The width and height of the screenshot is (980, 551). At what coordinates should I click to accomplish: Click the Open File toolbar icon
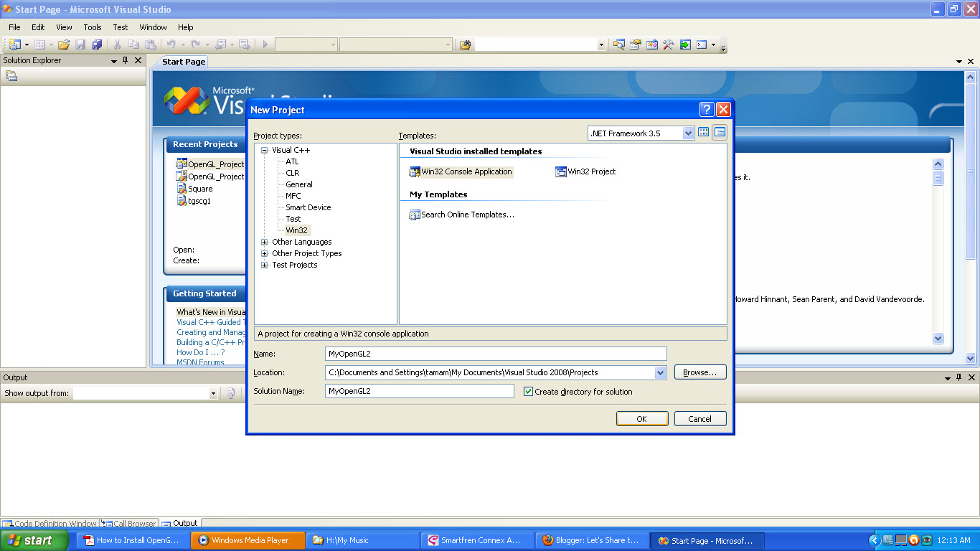(x=64, y=44)
